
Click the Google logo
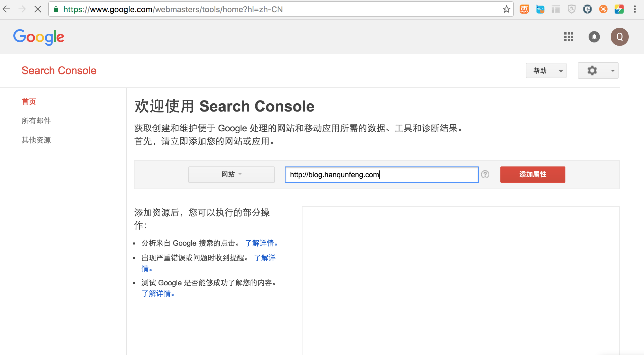click(x=39, y=37)
